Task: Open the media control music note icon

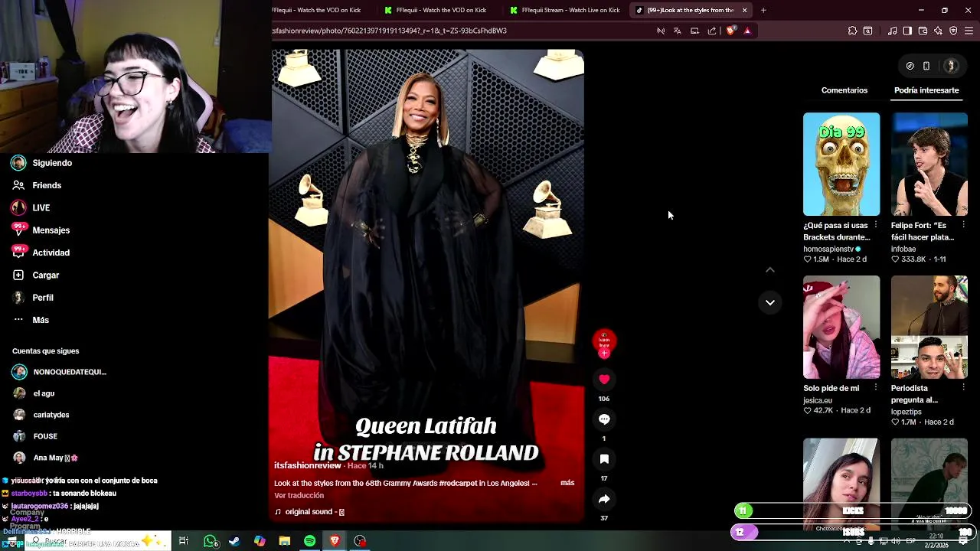Action: pyautogui.click(x=892, y=31)
